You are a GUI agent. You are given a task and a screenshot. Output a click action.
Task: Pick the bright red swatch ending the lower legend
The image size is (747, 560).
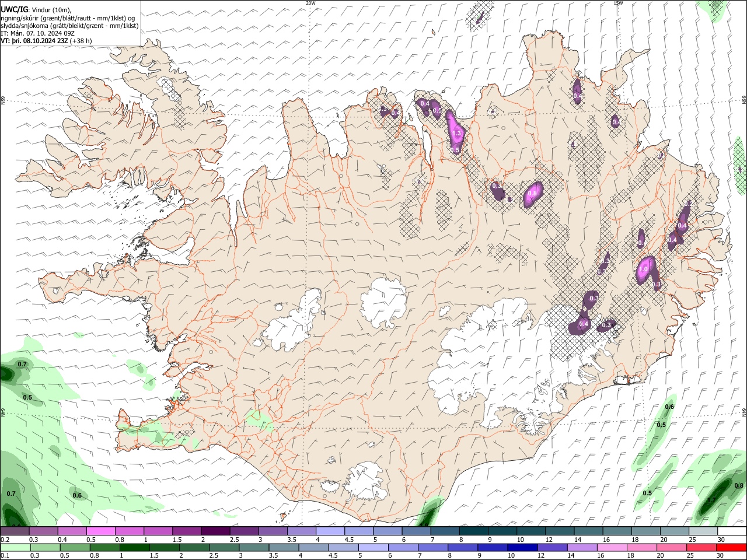pyautogui.click(x=731, y=547)
